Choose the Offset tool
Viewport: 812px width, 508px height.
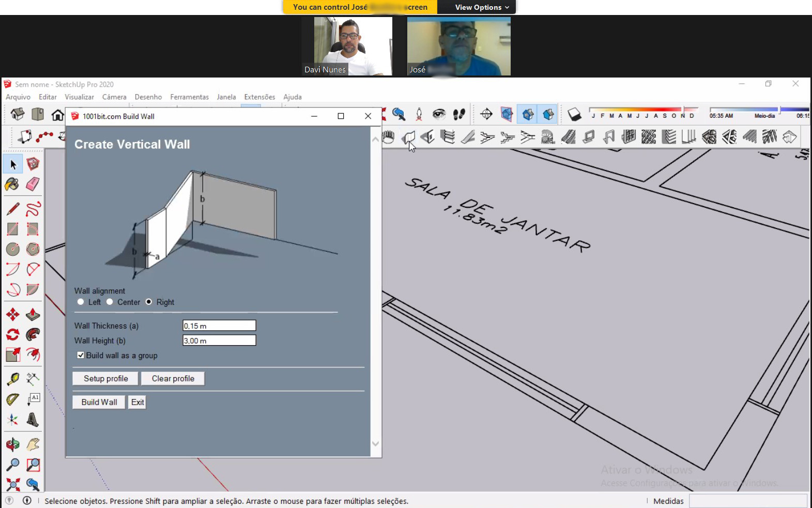click(33, 355)
